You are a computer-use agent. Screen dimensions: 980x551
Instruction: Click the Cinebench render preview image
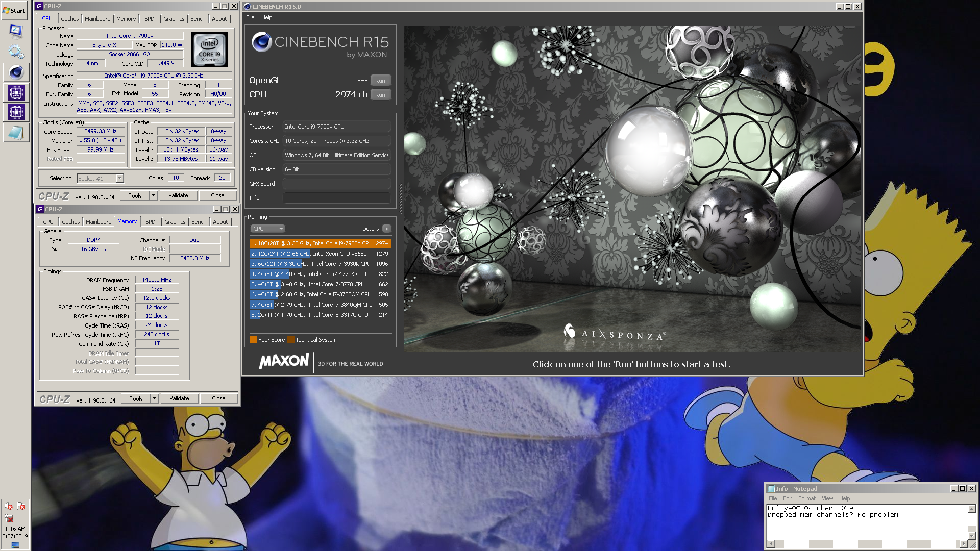(632, 188)
